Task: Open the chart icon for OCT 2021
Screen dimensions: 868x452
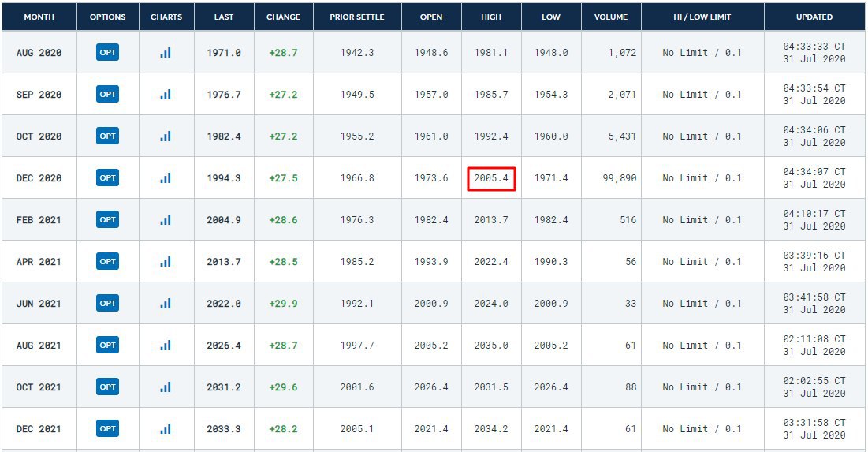Action: 166,387
